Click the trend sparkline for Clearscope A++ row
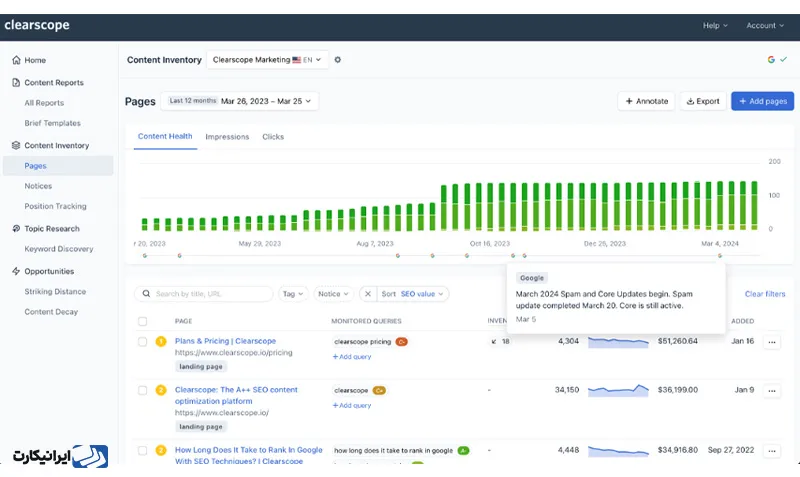Screen dimensions: 800x477 coord(618,391)
